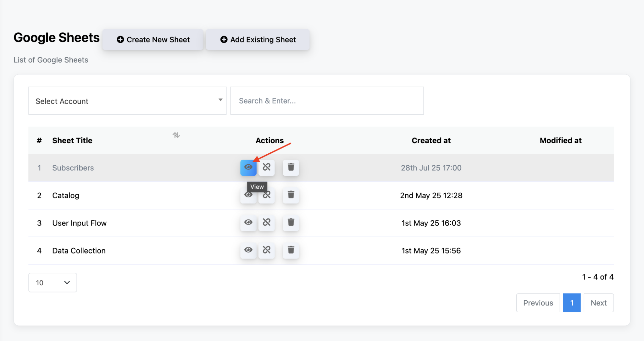Click Add Existing Sheet button
644x341 pixels.
click(258, 40)
